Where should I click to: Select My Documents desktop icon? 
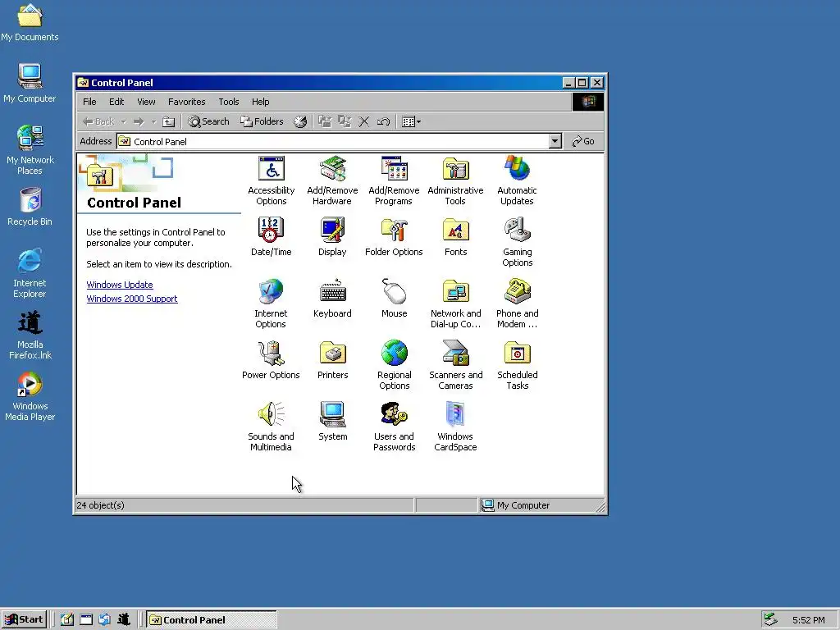[30, 22]
